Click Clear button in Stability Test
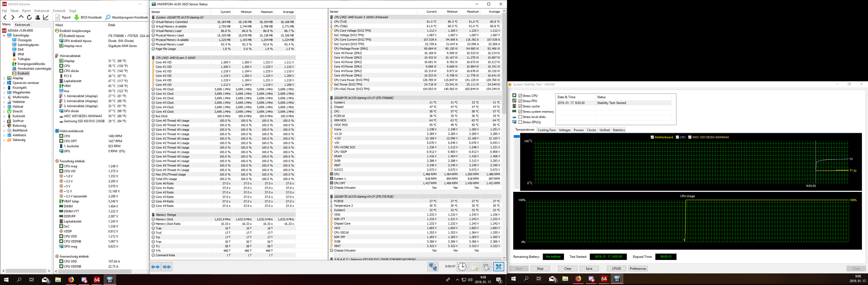868x285 pixels. click(568, 269)
